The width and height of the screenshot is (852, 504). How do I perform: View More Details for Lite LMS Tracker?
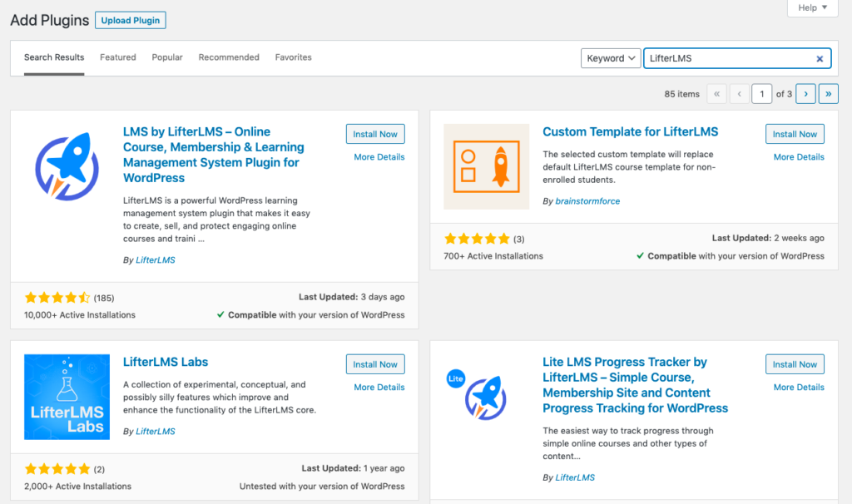tap(799, 388)
